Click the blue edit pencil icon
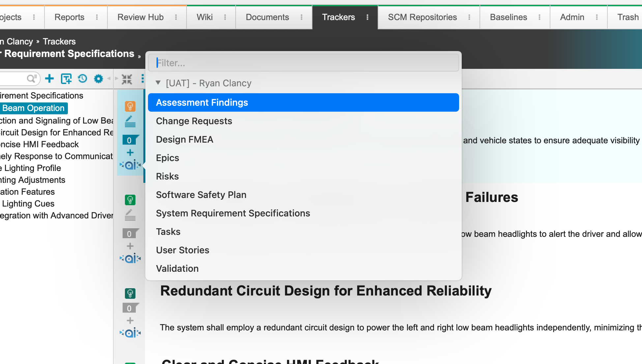 click(130, 122)
